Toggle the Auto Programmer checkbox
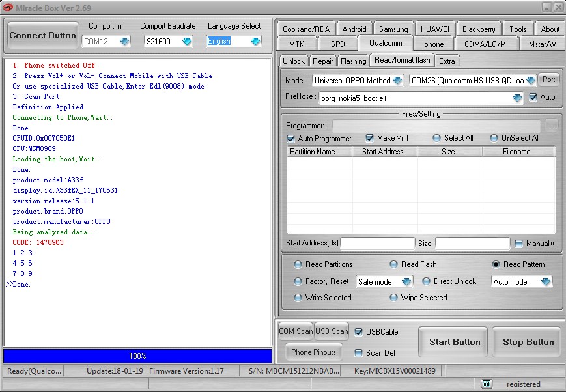 tap(290, 138)
